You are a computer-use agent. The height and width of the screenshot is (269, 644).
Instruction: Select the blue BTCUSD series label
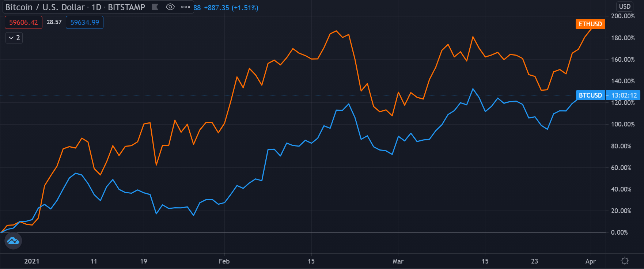[590, 95]
